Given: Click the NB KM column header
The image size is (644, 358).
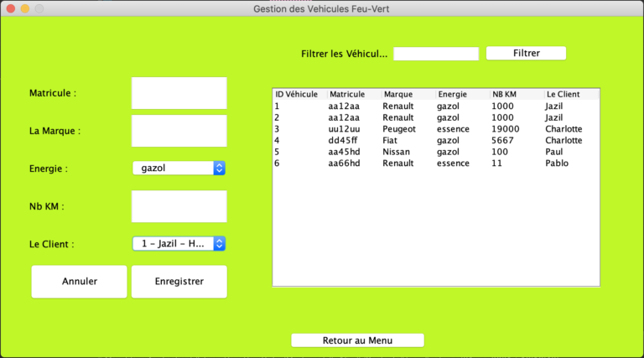Looking at the screenshot, I should (516, 95).
